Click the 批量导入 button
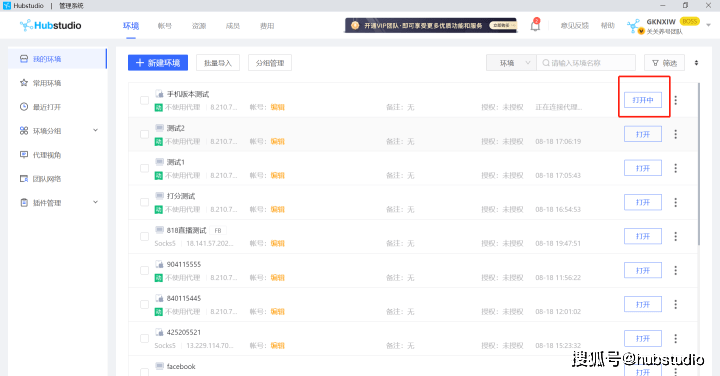The image size is (720, 376). pyautogui.click(x=218, y=63)
